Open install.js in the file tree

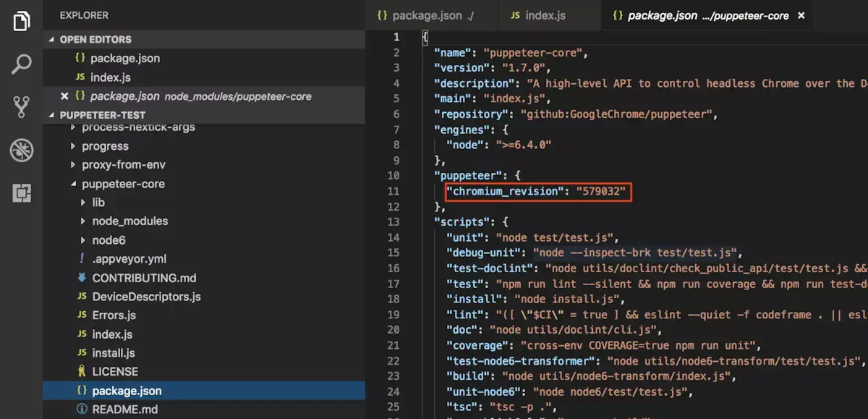tap(114, 353)
